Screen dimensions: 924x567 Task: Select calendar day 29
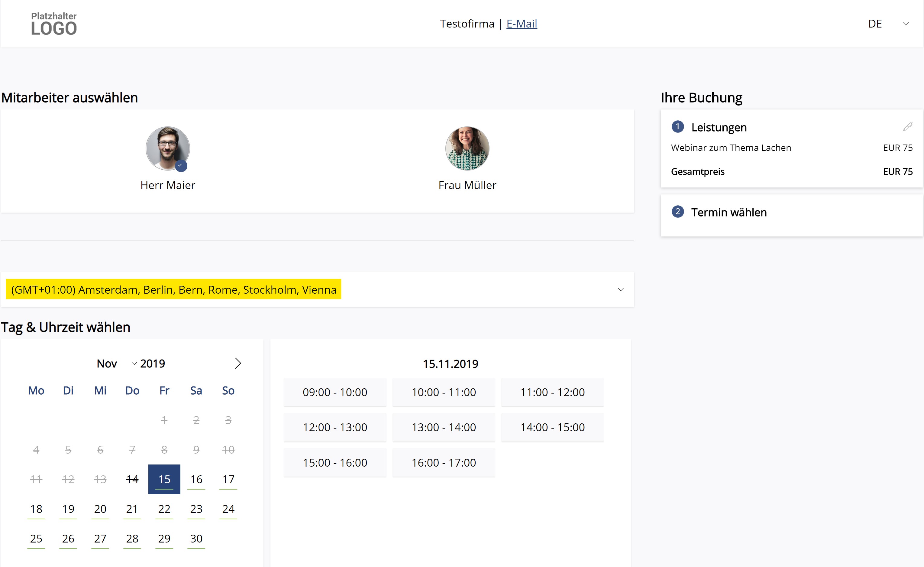(x=164, y=539)
